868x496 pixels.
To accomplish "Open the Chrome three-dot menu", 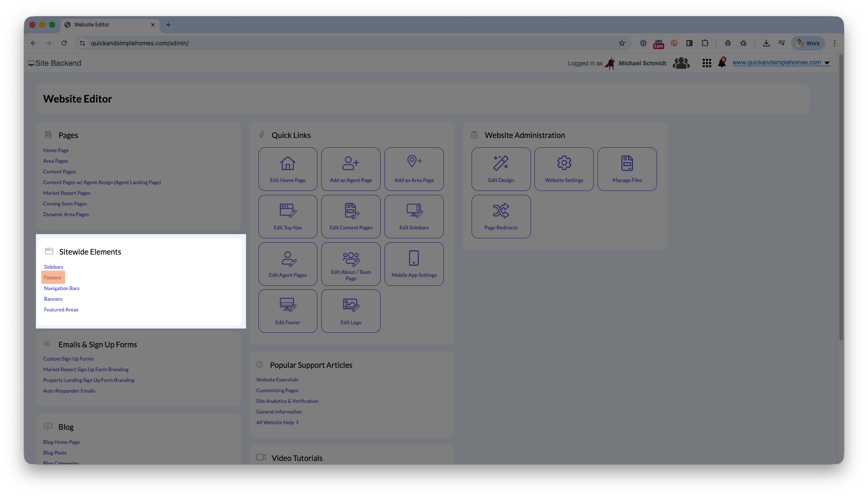I will point(834,43).
